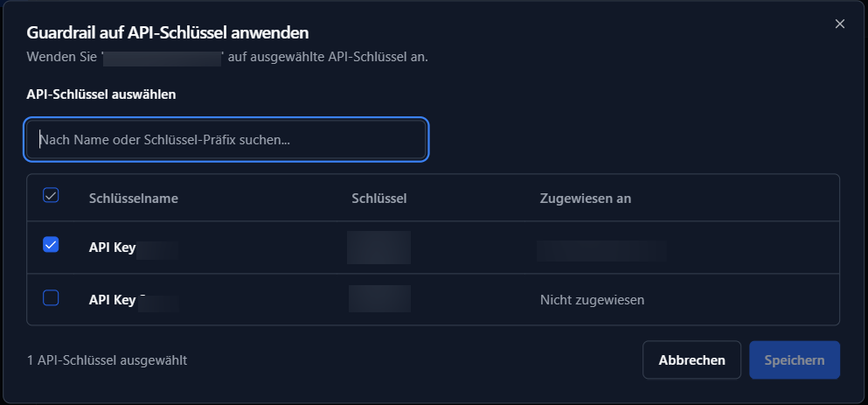This screenshot has width=868, height=405.
Task: Click the 'Wenden Sie' description line under the title
Action: [x=227, y=58]
